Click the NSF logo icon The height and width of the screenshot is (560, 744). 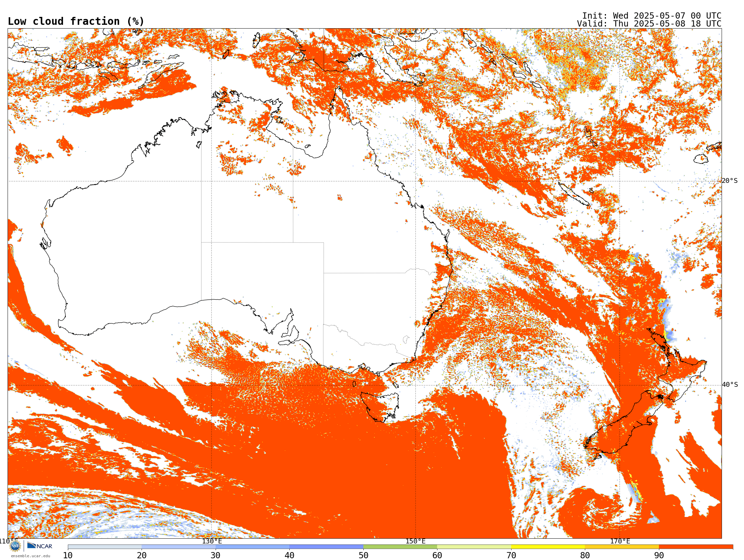pyautogui.click(x=15, y=546)
